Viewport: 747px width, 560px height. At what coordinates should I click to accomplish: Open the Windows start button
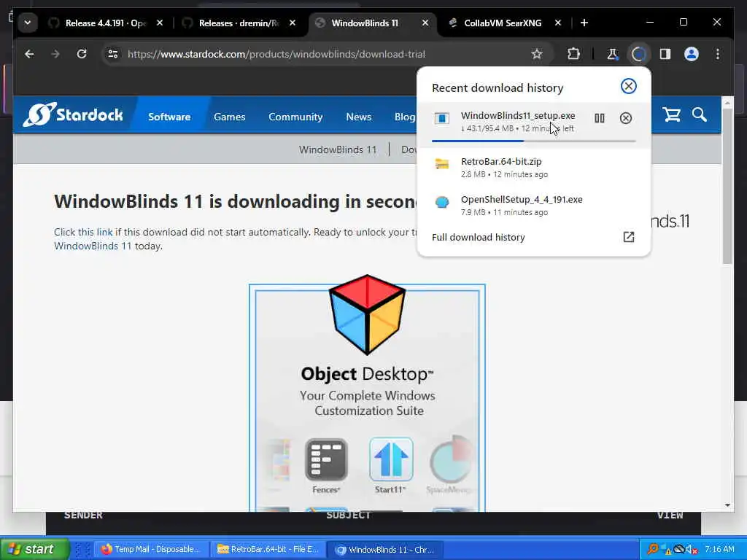pos(34,549)
